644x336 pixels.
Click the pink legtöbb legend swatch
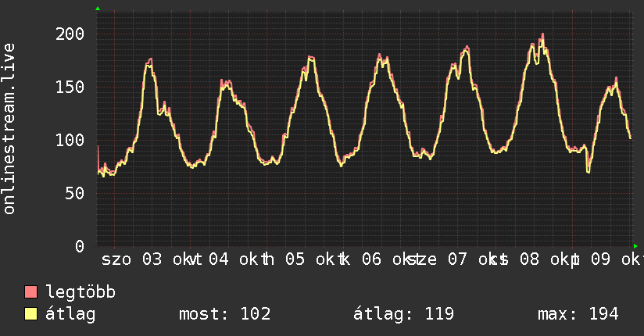30,292
